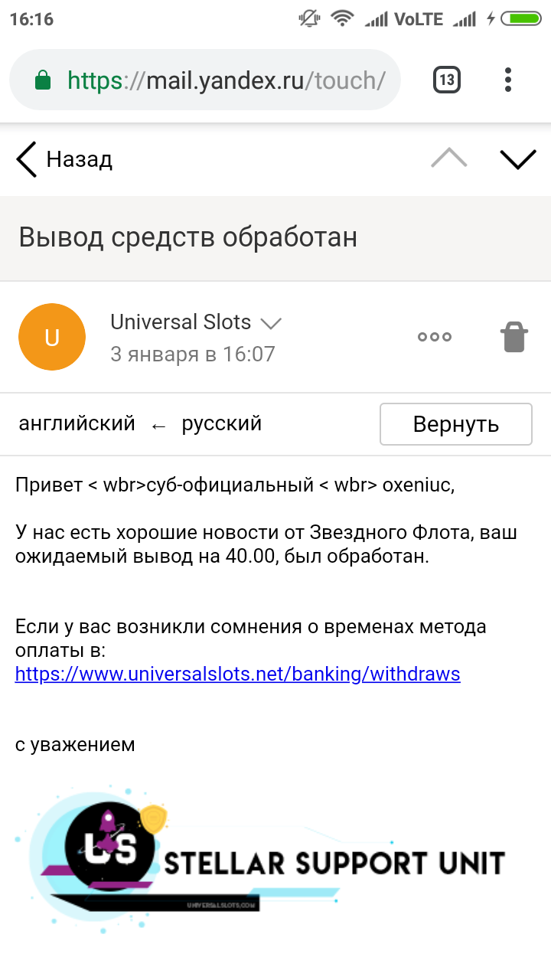The width and height of the screenshot is (551, 980).
Task: Open the universalslots.net banking withdraws link
Action: click(237, 674)
